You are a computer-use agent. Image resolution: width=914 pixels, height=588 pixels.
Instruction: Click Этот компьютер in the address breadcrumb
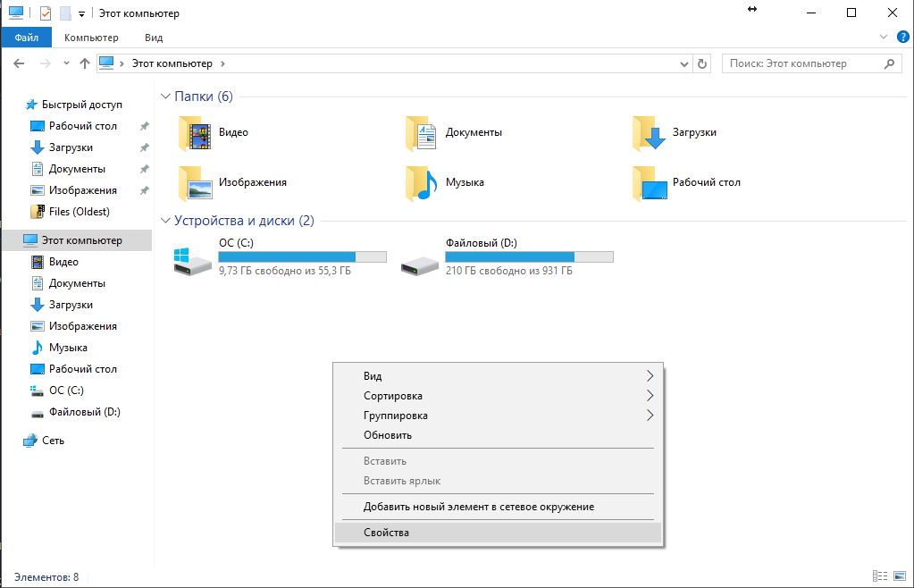pos(172,63)
